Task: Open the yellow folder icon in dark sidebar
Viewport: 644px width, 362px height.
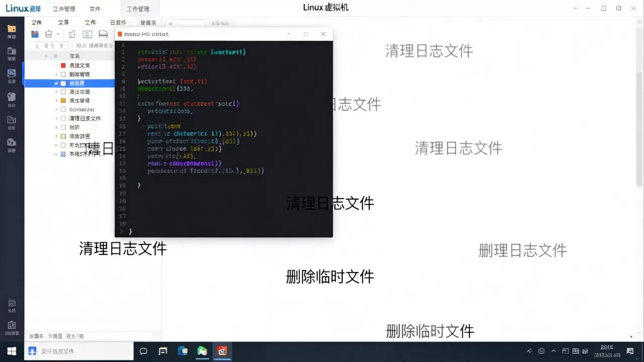Action: [12, 29]
